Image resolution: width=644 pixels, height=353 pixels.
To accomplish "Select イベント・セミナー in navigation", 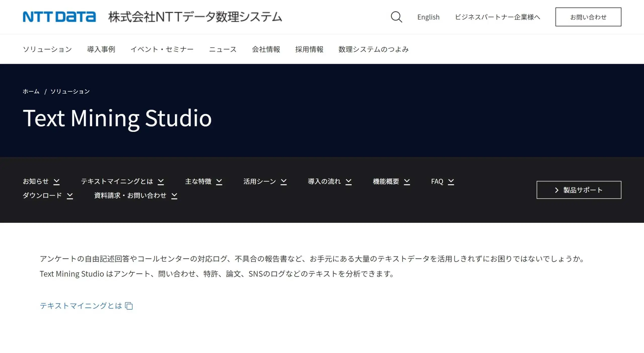I will coord(162,49).
